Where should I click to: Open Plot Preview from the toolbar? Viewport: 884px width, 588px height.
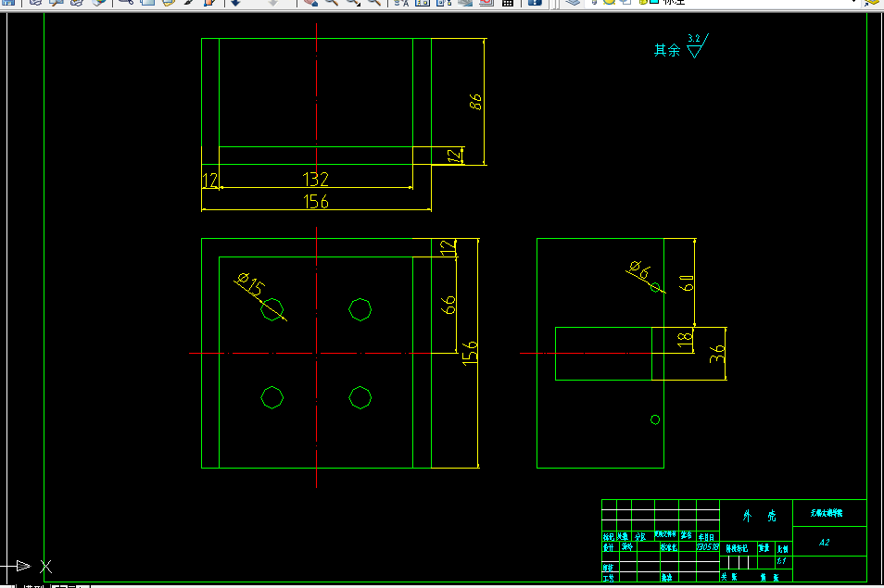pyautogui.click(x=57, y=2)
